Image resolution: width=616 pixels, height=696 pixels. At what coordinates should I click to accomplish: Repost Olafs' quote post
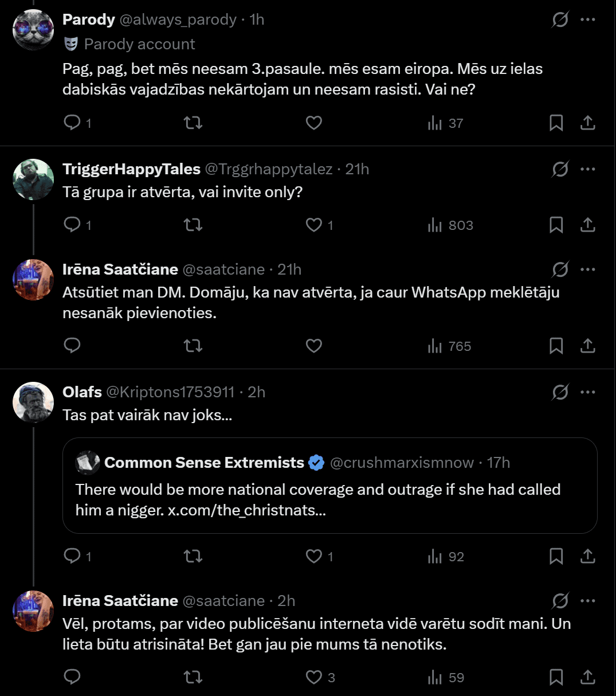[193, 556]
